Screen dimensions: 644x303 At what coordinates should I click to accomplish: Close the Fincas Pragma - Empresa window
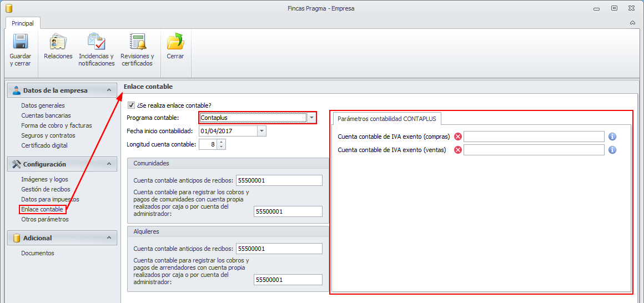click(x=632, y=8)
